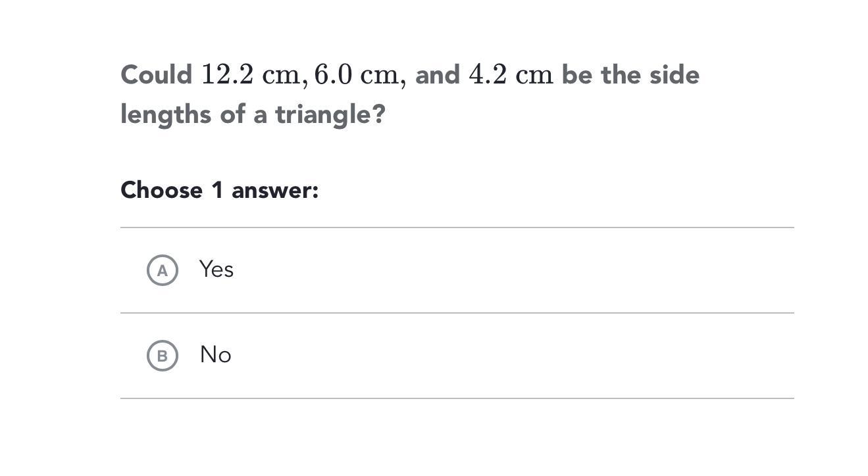This screenshot has width=868, height=476.
Task: Click the divider between Yes and No
Action: coord(457,313)
